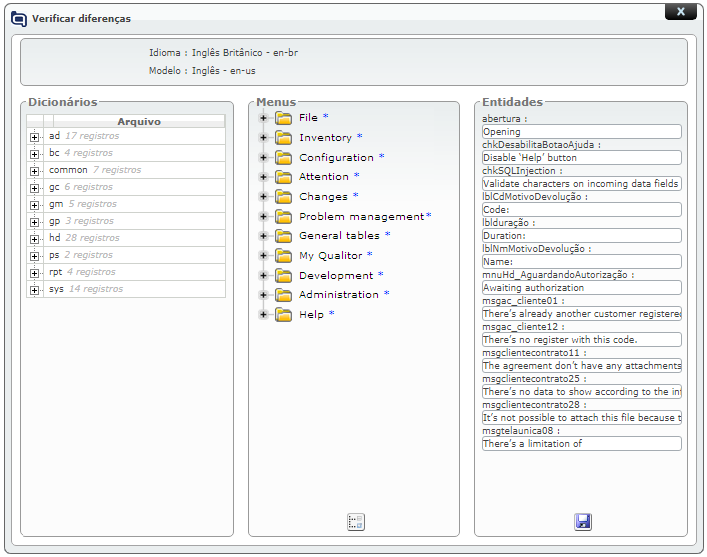Expand the ps dictionary row
Viewport: 707px width, 557px height.
(x=34, y=256)
